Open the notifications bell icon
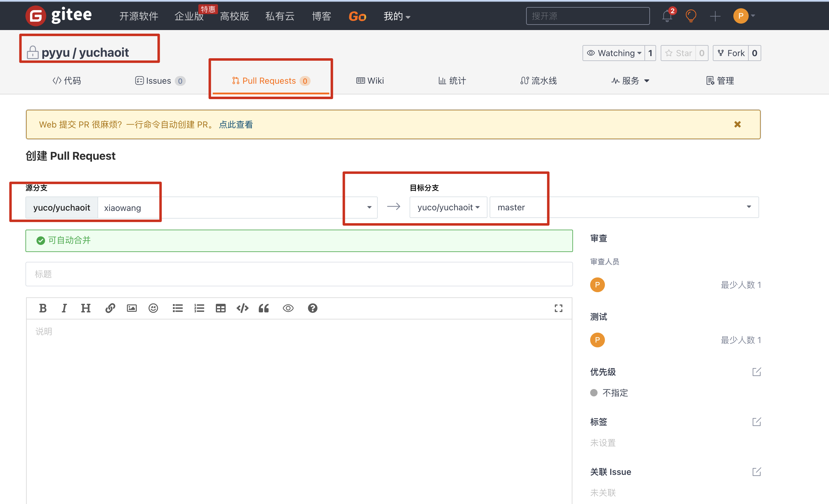The width and height of the screenshot is (829, 504). tap(667, 16)
